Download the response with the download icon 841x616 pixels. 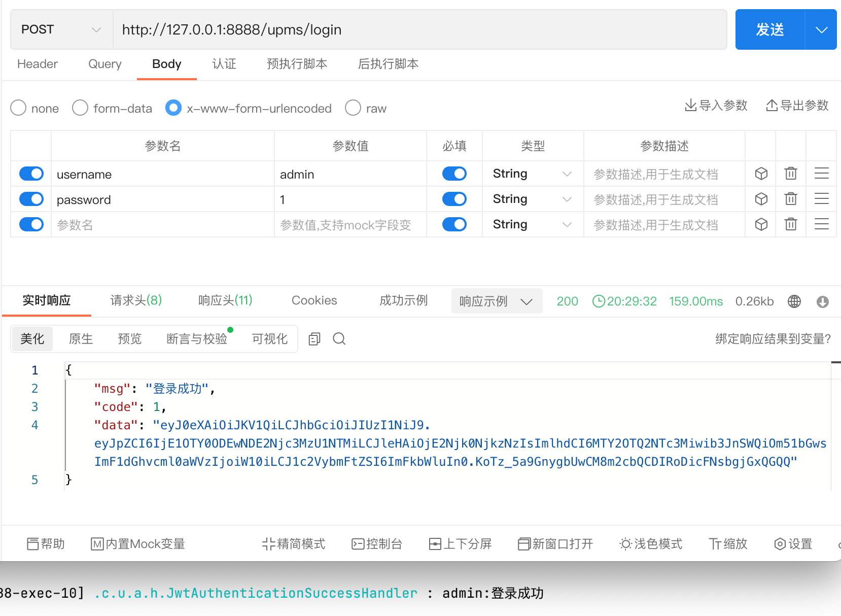point(823,302)
